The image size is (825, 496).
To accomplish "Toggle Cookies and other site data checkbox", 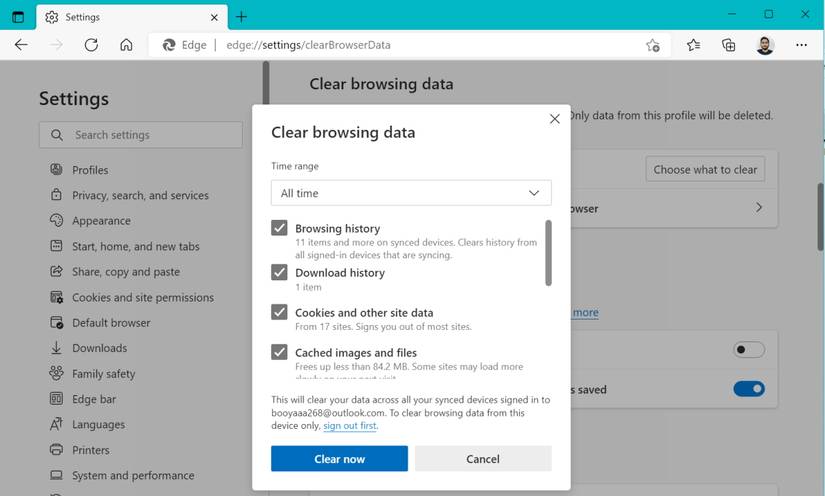I will [x=280, y=312].
